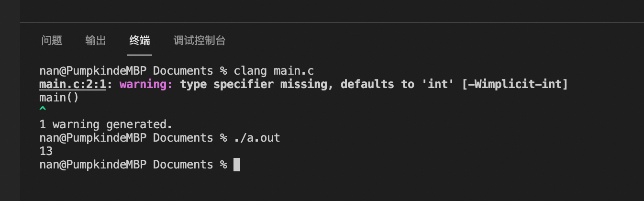Click the blinking terminal cursor block
Screen dimensions: 644x201
[237, 165]
